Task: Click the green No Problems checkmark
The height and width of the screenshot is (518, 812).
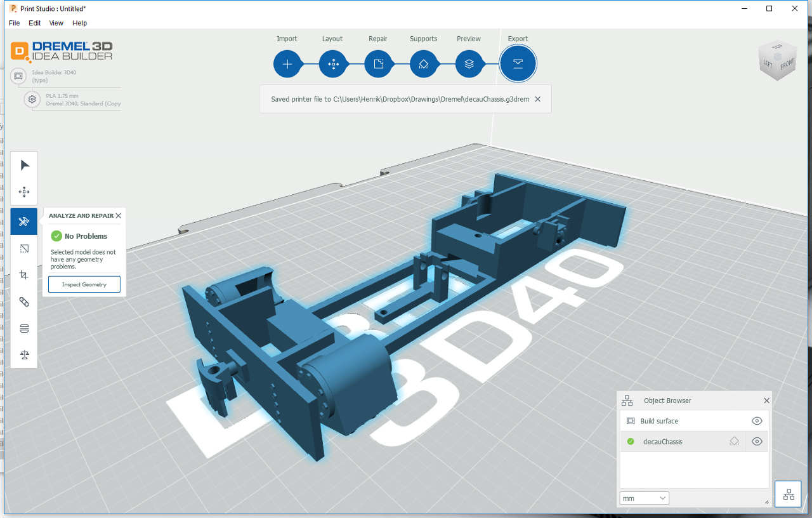Action: click(x=56, y=236)
